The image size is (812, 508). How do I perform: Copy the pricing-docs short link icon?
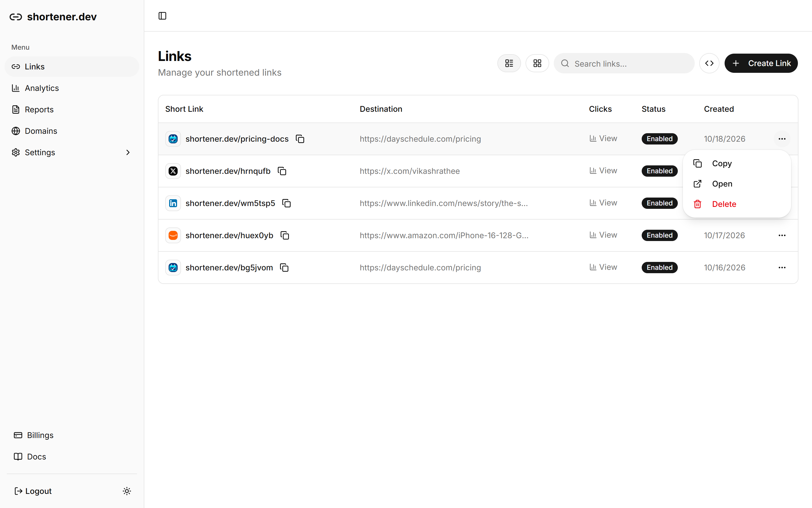click(300, 139)
